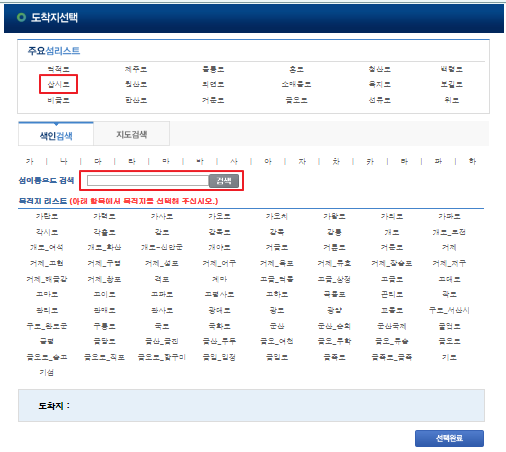Pick 선유도 in the main island list
The image size is (506, 452).
pyautogui.click(x=380, y=100)
